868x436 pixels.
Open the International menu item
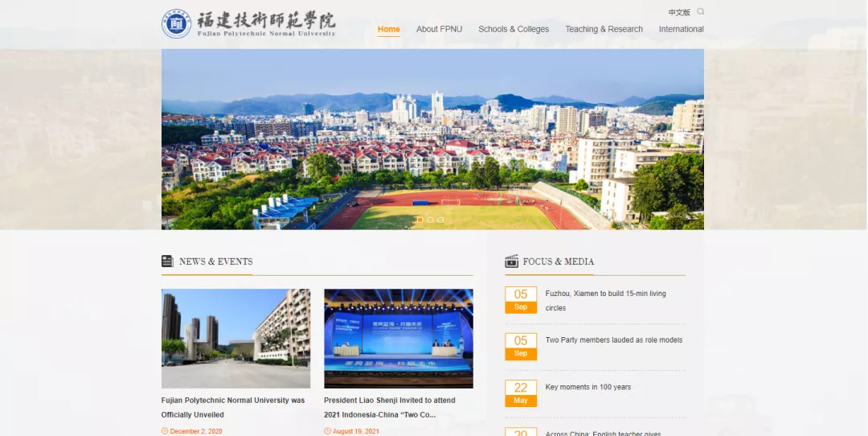pyautogui.click(x=681, y=29)
